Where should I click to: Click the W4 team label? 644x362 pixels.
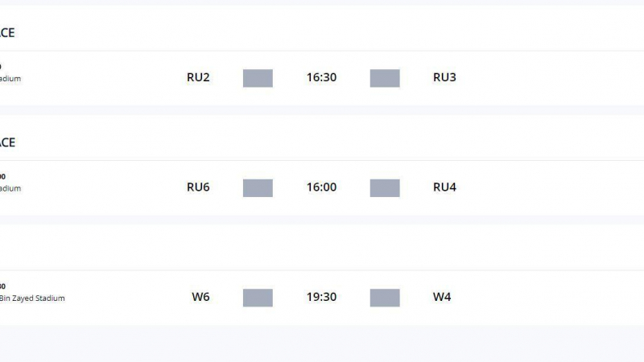(x=442, y=298)
